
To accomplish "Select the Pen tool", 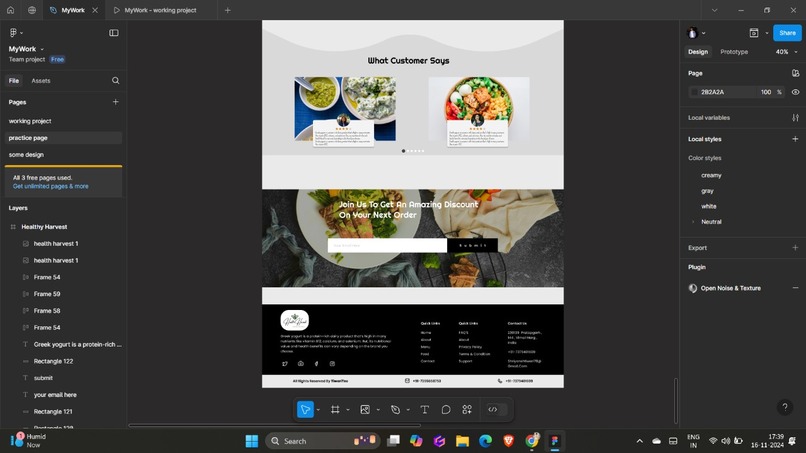I will (x=395, y=409).
